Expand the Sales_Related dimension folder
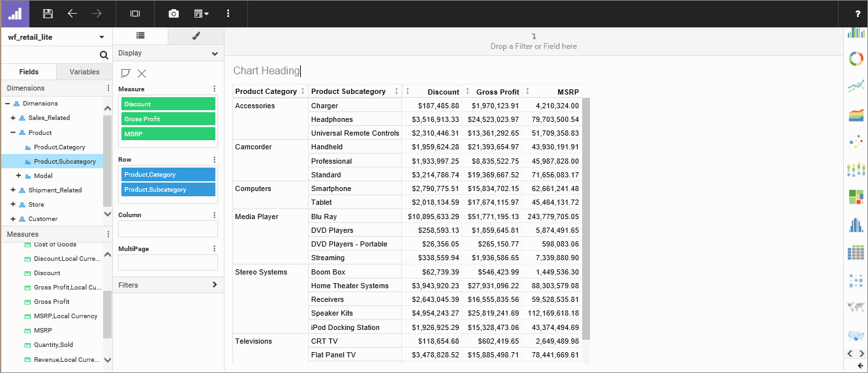The width and height of the screenshot is (868, 373). (13, 118)
